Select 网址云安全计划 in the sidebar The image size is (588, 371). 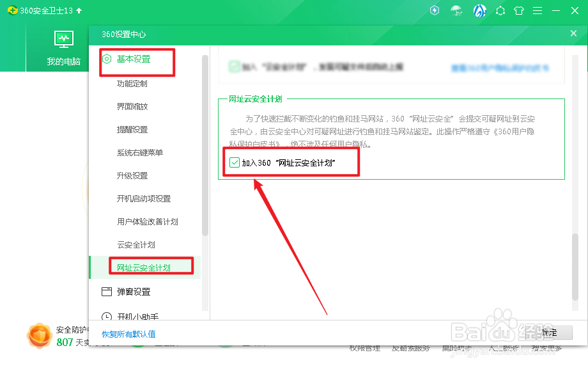point(144,268)
